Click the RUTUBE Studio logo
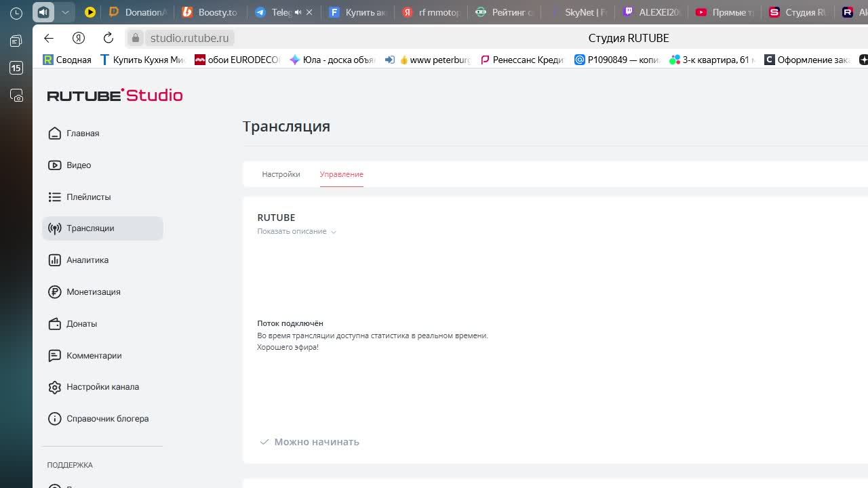 click(x=115, y=96)
